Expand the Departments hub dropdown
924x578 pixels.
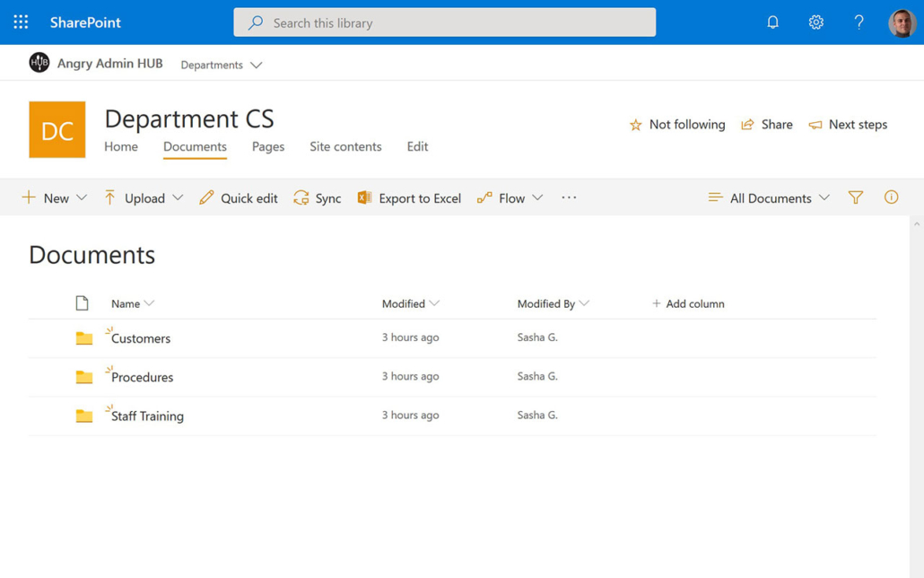pyautogui.click(x=256, y=65)
